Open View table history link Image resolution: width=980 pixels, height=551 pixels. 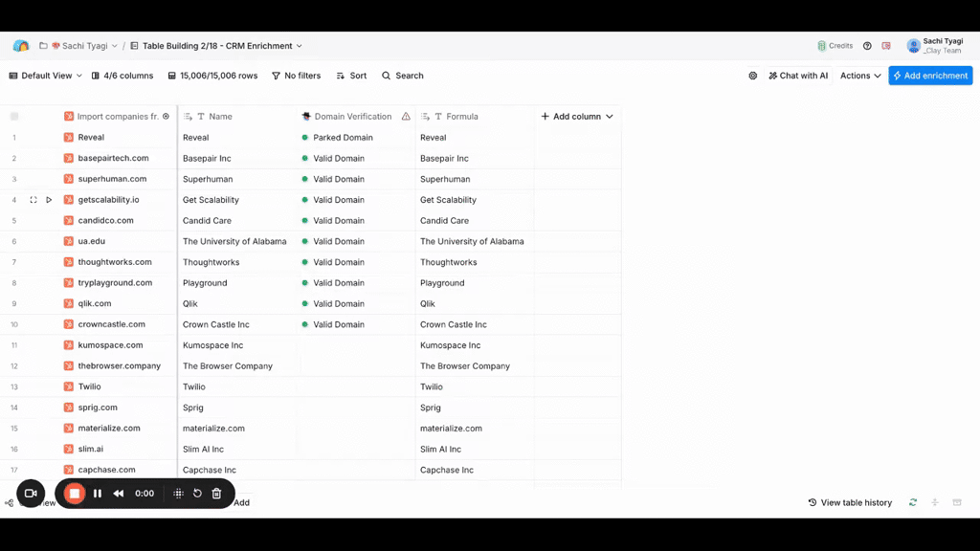[850, 502]
